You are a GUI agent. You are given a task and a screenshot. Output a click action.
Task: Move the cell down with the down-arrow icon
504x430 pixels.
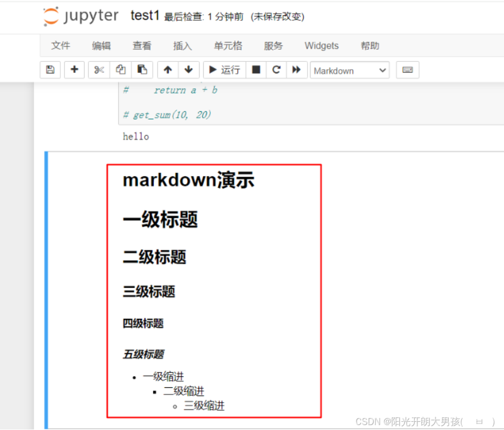coord(188,70)
